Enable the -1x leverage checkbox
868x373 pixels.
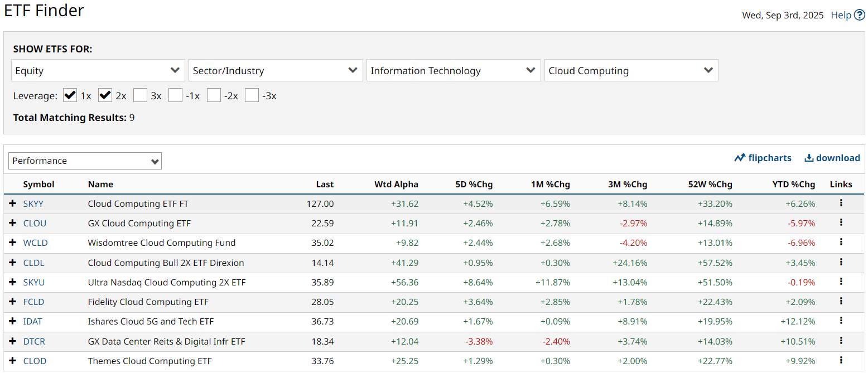[x=176, y=95]
